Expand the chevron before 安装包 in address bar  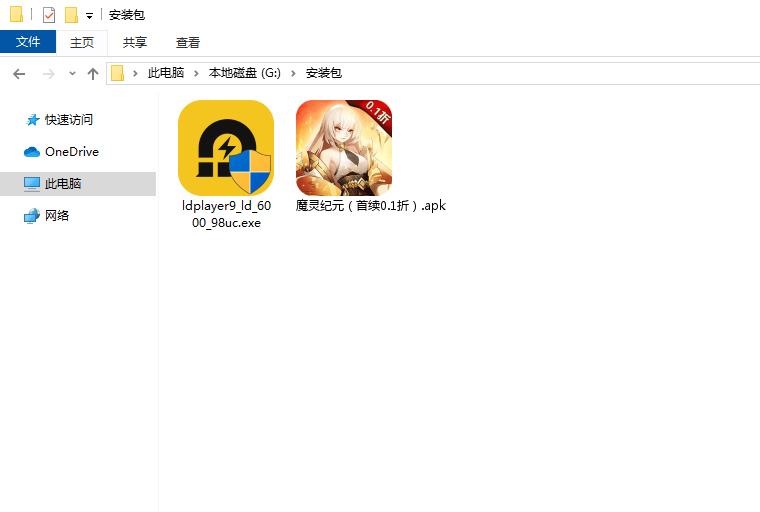coord(296,73)
